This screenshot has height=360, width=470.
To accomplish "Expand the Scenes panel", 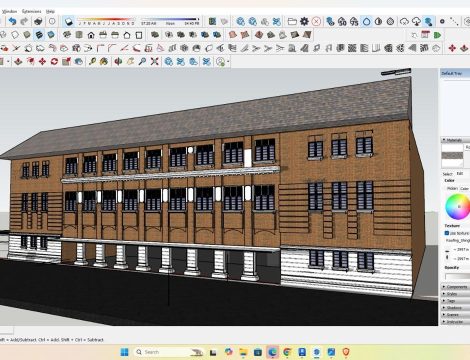I will [x=455, y=315].
